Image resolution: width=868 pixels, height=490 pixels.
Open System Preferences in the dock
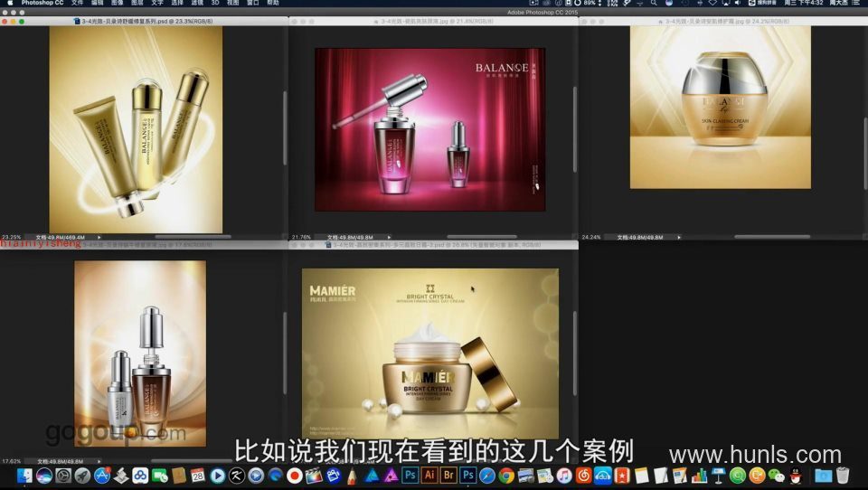coord(63,476)
